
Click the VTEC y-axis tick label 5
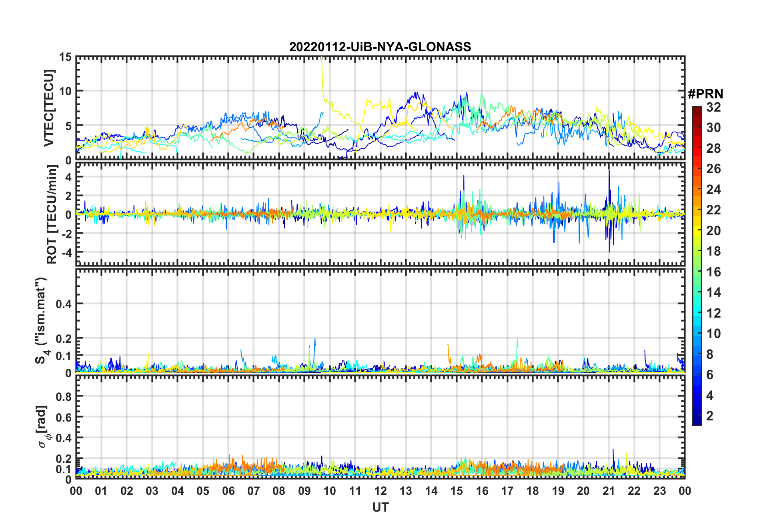point(68,126)
